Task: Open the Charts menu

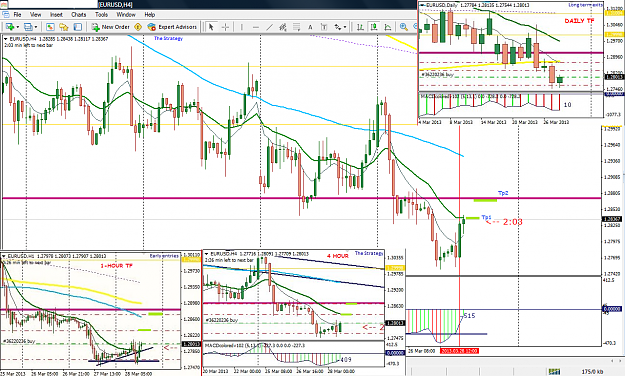Action: [x=79, y=15]
